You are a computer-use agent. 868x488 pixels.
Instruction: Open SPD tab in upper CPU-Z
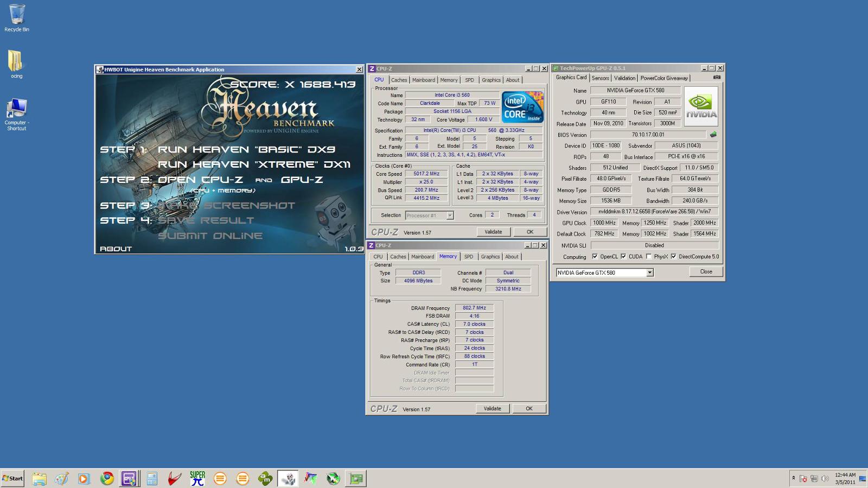470,80
